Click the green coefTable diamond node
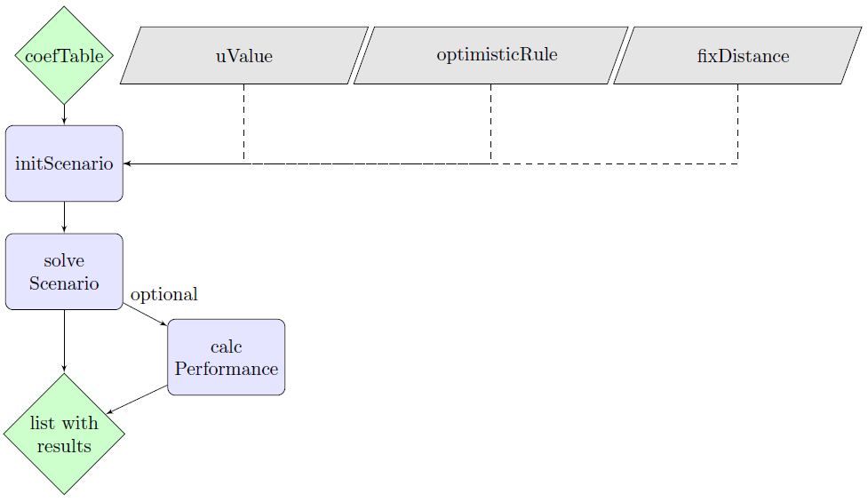 pyautogui.click(x=64, y=56)
